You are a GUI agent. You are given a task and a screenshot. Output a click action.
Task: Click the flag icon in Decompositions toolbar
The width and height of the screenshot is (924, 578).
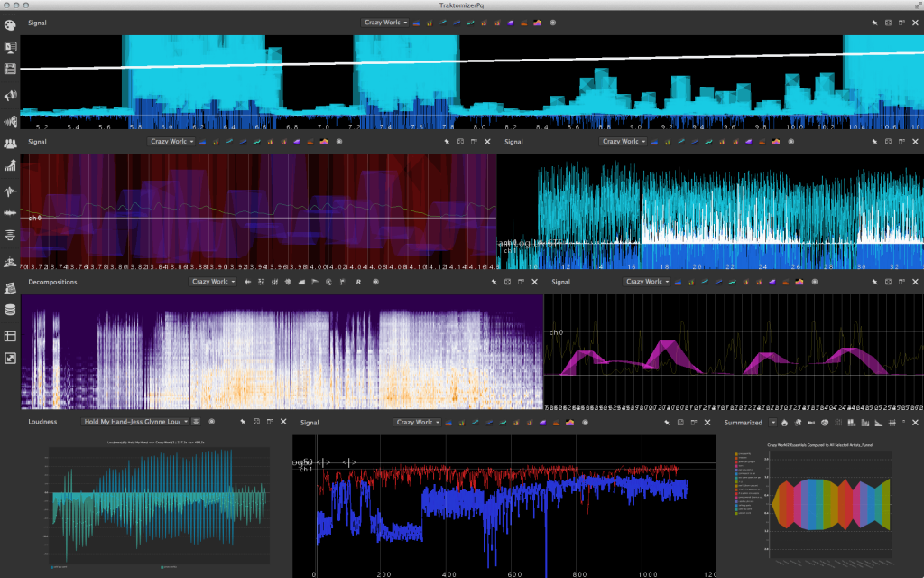click(316, 282)
